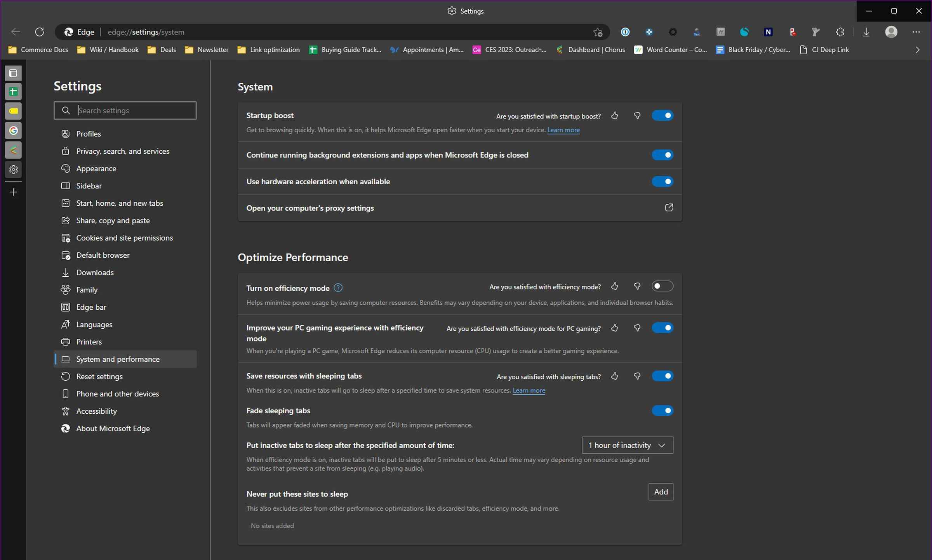Viewport: 932px width, 560px height.
Task: Click Add button for Never put sites to sleep
Action: point(661,491)
